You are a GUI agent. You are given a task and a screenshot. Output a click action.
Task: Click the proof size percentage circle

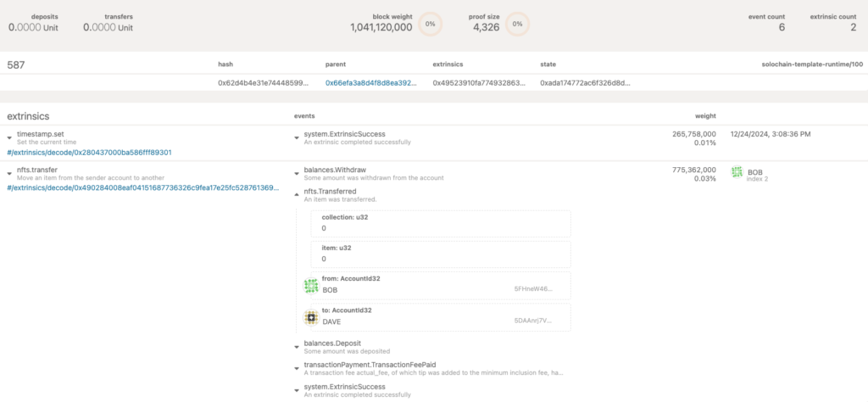(517, 24)
